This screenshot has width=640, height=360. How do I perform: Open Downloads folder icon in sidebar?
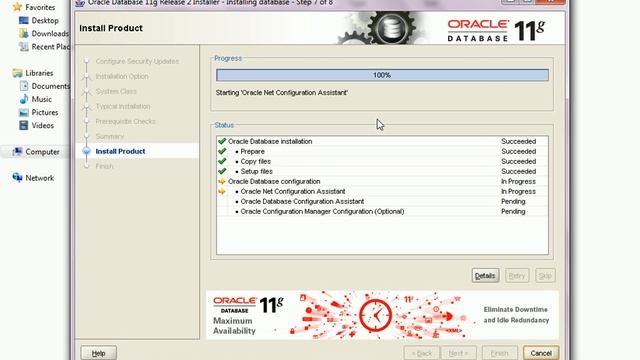coord(24,33)
